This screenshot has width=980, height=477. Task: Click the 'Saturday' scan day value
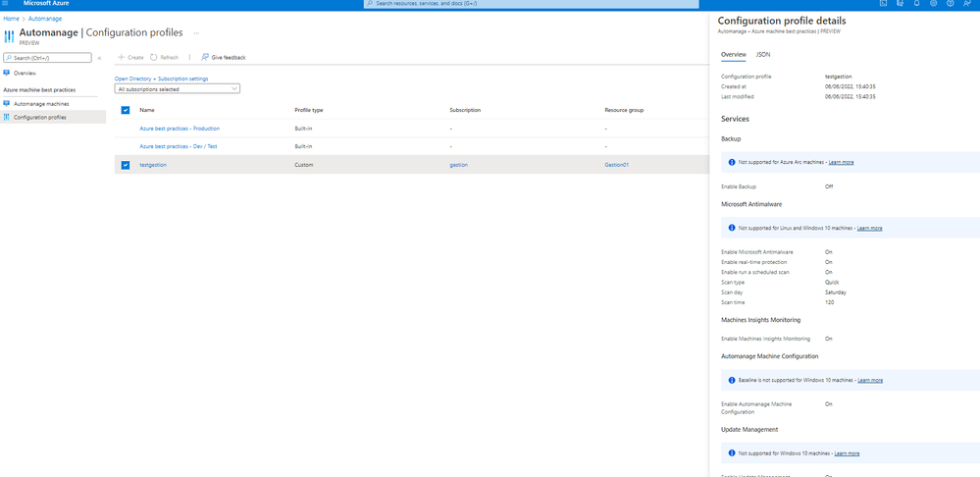click(x=836, y=291)
